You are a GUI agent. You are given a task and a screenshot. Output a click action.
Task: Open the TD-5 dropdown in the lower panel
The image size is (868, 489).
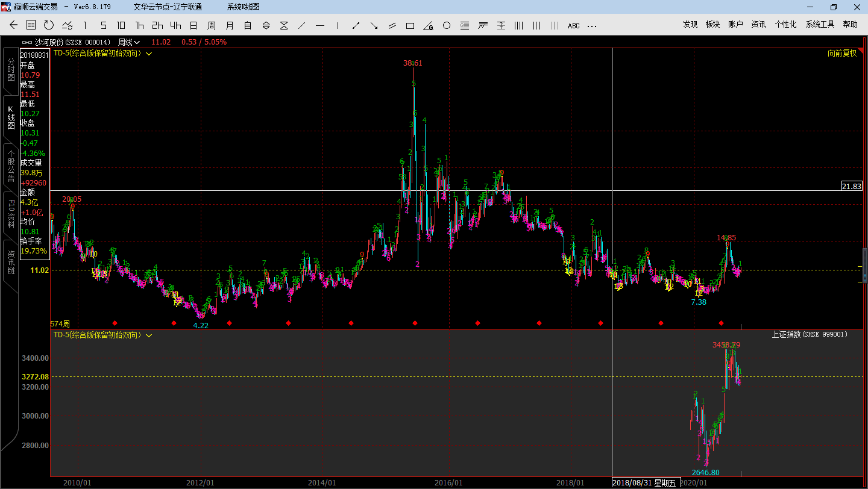click(x=149, y=335)
